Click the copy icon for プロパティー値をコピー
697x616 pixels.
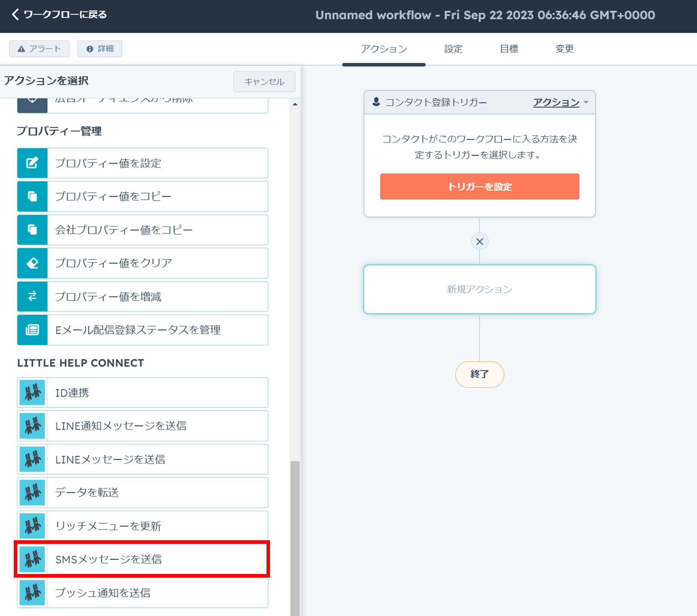(32, 196)
